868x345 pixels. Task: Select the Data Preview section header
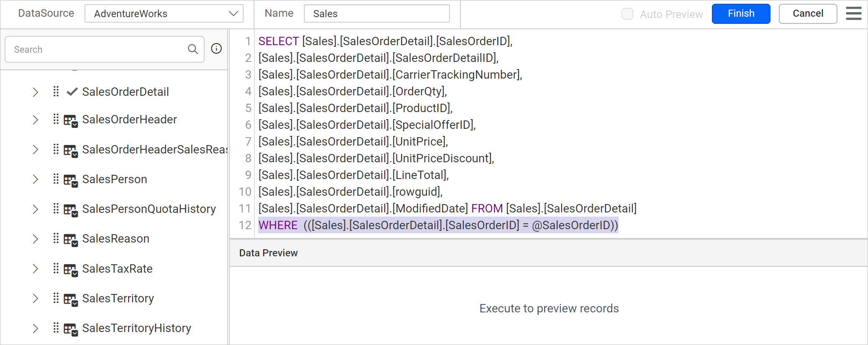pyautogui.click(x=268, y=253)
